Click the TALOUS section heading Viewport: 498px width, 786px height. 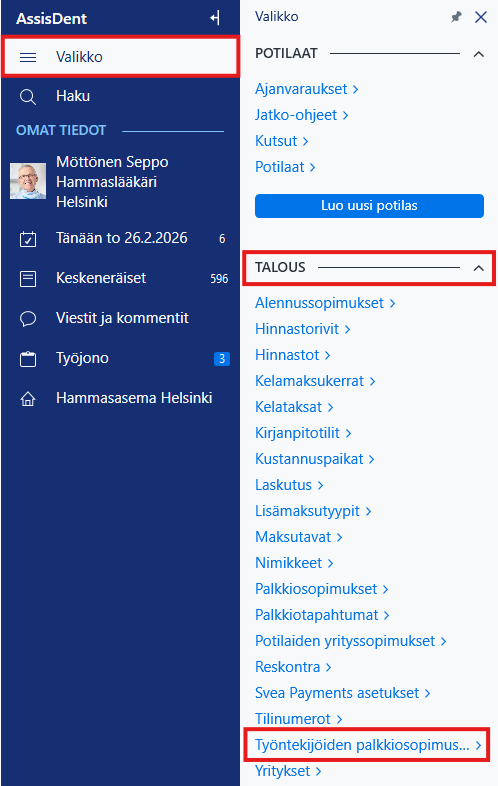click(280, 267)
